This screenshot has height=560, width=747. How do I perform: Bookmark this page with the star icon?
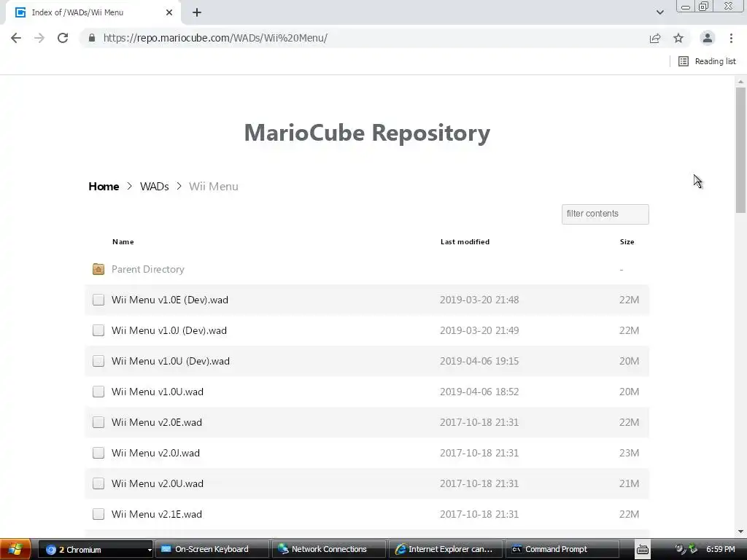678,38
